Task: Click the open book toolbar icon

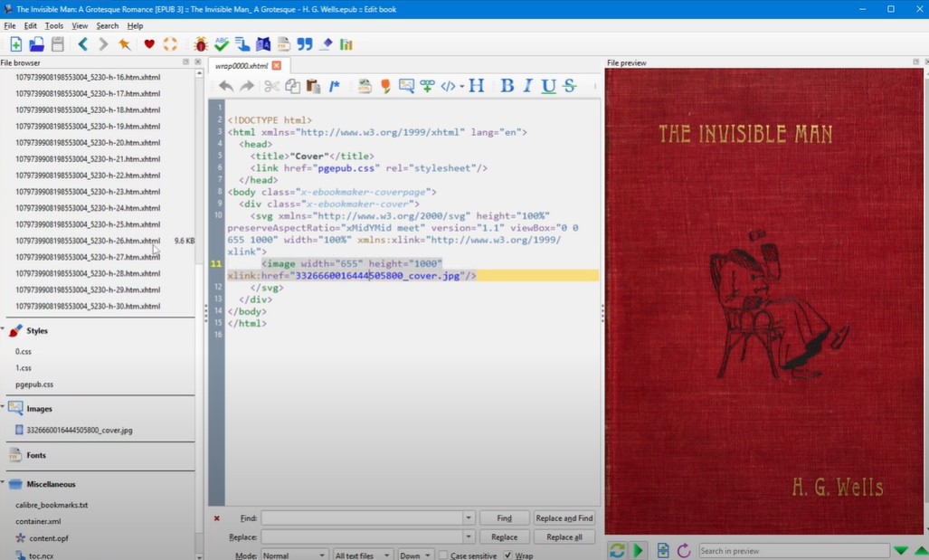Action: coord(263,44)
